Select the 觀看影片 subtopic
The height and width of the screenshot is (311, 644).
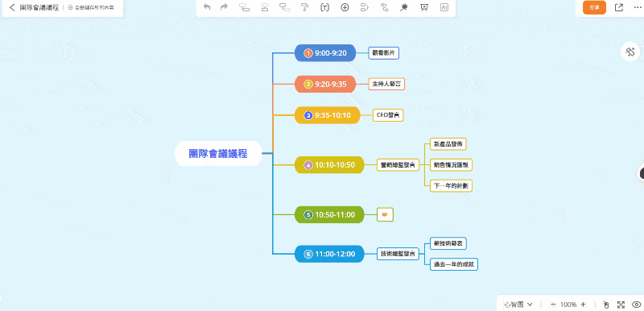click(384, 53)
